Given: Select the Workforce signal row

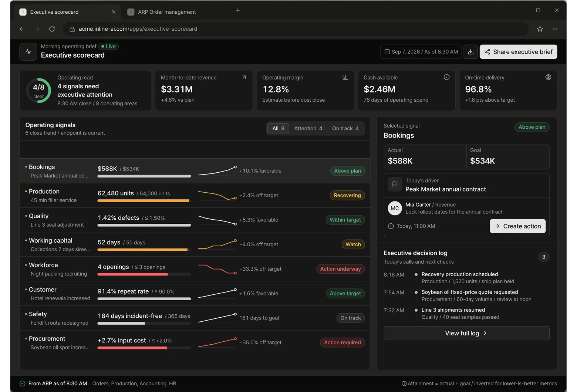Looking at the screenshot, I should coord(195,269).
